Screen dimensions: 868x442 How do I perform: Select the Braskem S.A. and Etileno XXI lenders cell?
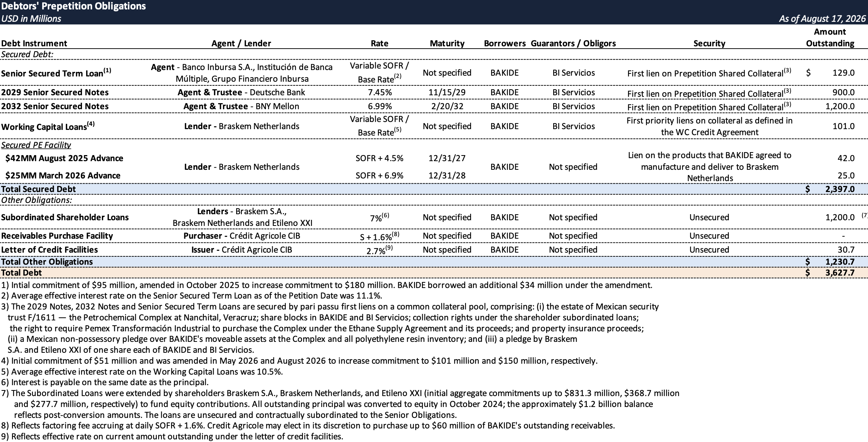(x=242, y=217)
